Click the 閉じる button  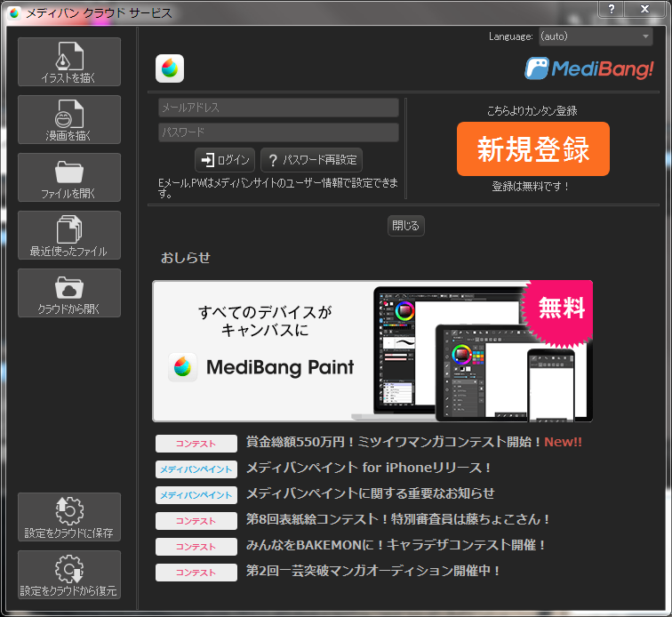click(406, 226)
